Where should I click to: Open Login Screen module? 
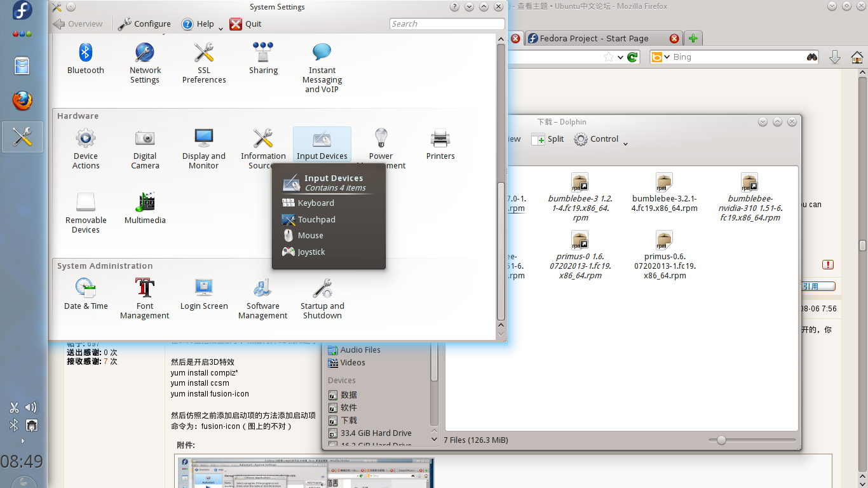[x=204, y=294]
